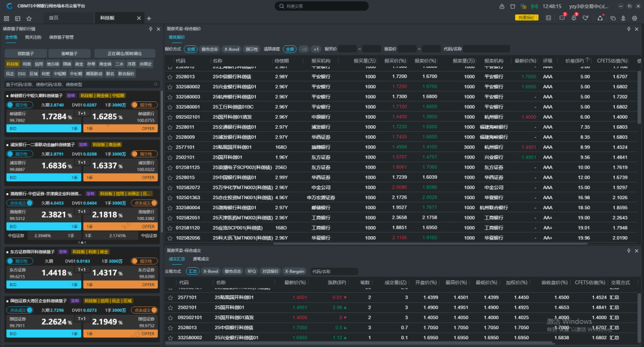Open the 我关注的 tab

point(33,37)
